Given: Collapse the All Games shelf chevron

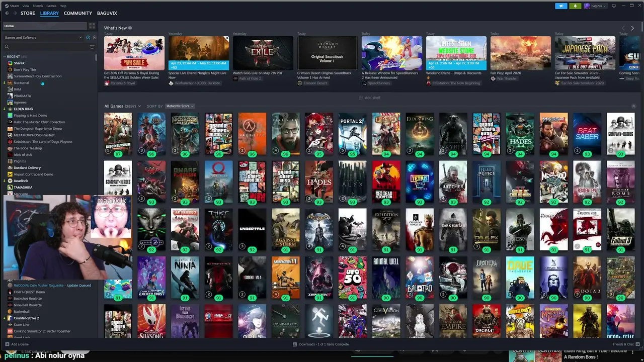Looking at the screenshot, I should point(633,106).
